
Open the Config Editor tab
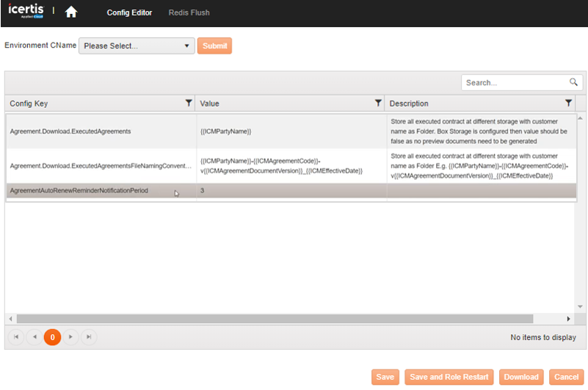tap(129, 12)
